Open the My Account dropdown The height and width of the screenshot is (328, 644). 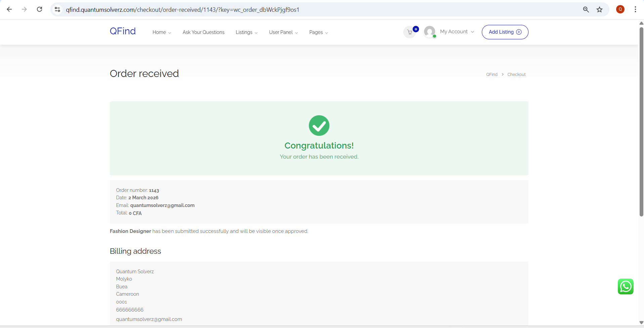click(x=457, y=32)
